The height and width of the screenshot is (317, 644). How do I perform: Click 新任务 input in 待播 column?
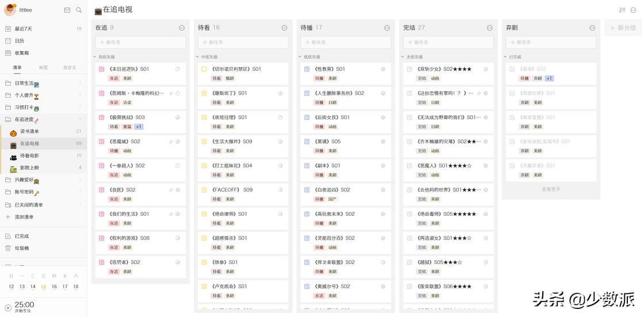pyautogui.click(x=346, y=42)
